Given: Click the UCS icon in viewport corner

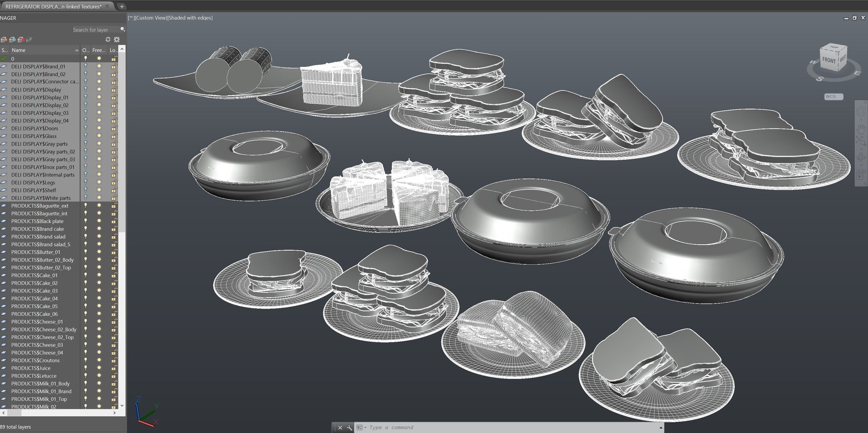Looking at the screenshot, I should pyautogui.click(x=146, y=412).
